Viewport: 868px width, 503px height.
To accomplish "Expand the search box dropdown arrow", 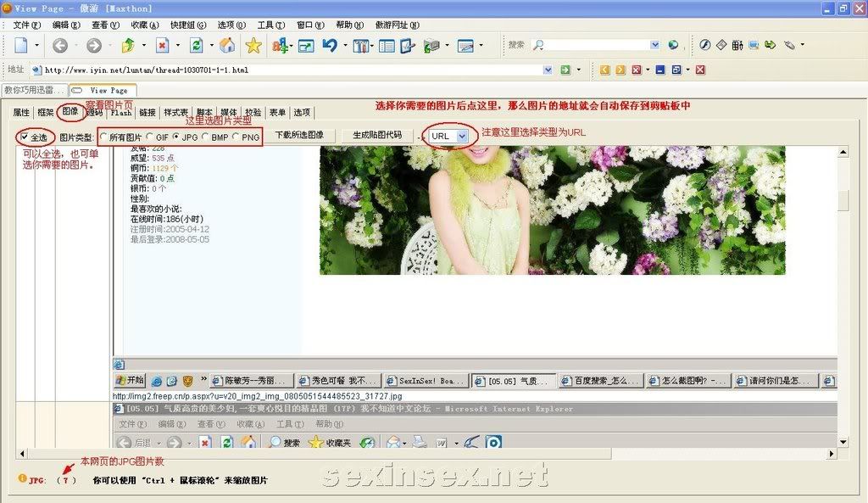I will [x=655, y=45].
